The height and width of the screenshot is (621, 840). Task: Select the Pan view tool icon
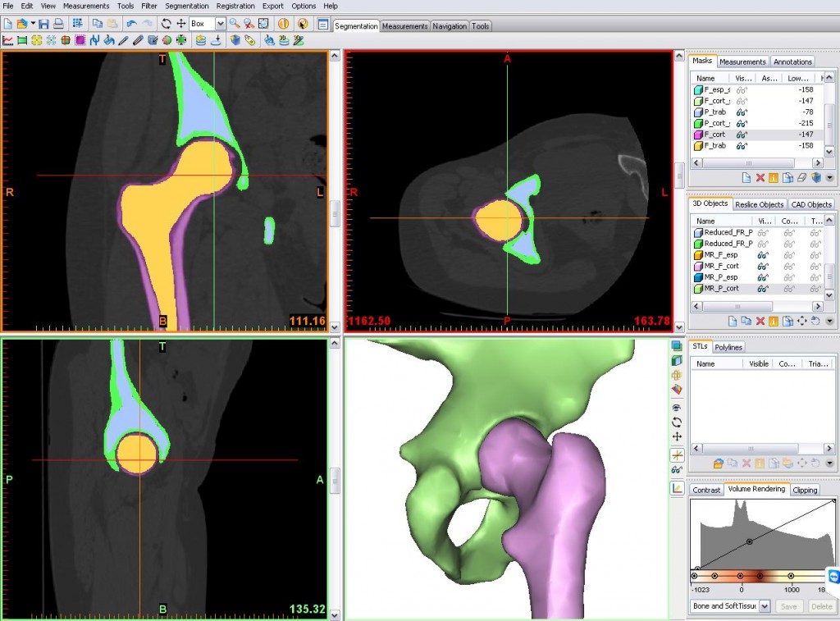tap(180, 24)
